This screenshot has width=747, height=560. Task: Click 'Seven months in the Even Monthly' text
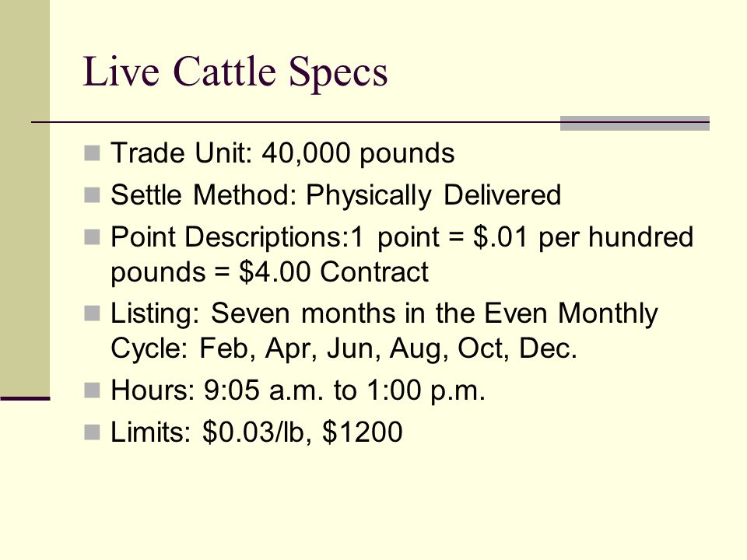434,313
